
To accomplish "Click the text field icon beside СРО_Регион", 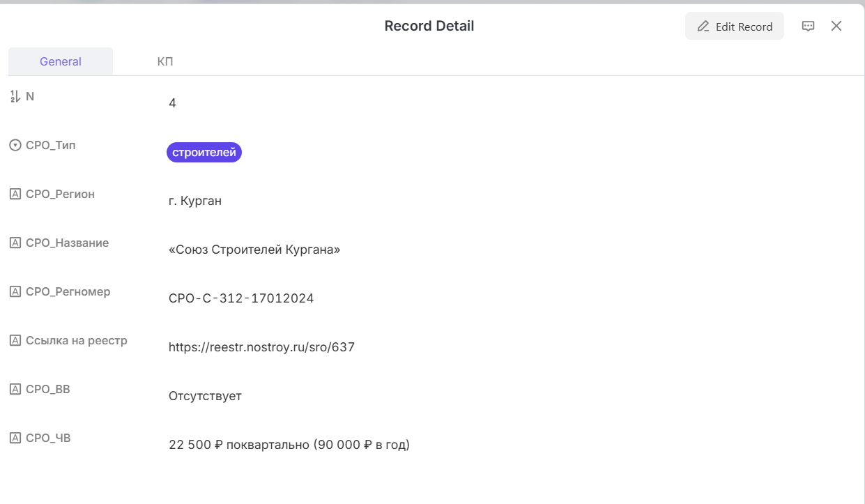I will tap(15, 194).
